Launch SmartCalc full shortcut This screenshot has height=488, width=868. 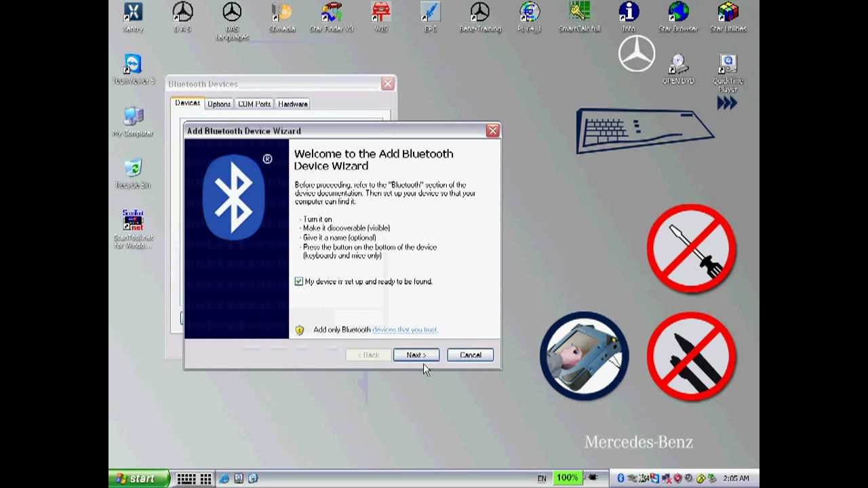579,18
